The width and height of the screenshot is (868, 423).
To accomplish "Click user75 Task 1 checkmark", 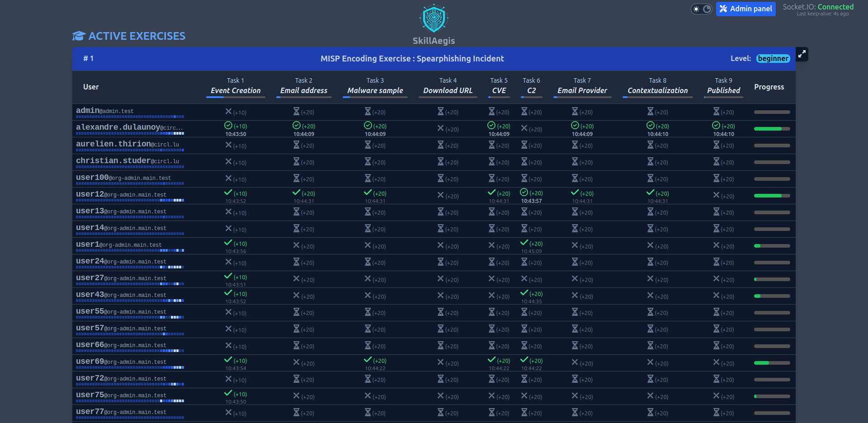I will 228,393.
